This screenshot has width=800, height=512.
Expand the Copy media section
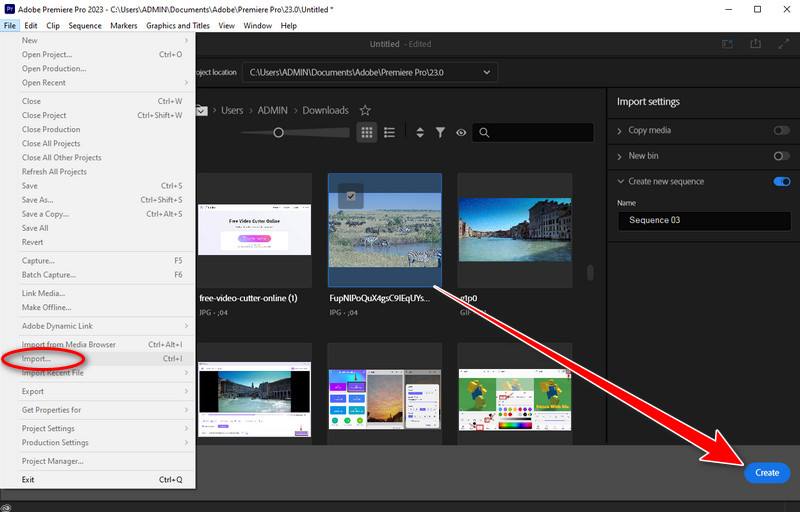(x=619, y=131)
